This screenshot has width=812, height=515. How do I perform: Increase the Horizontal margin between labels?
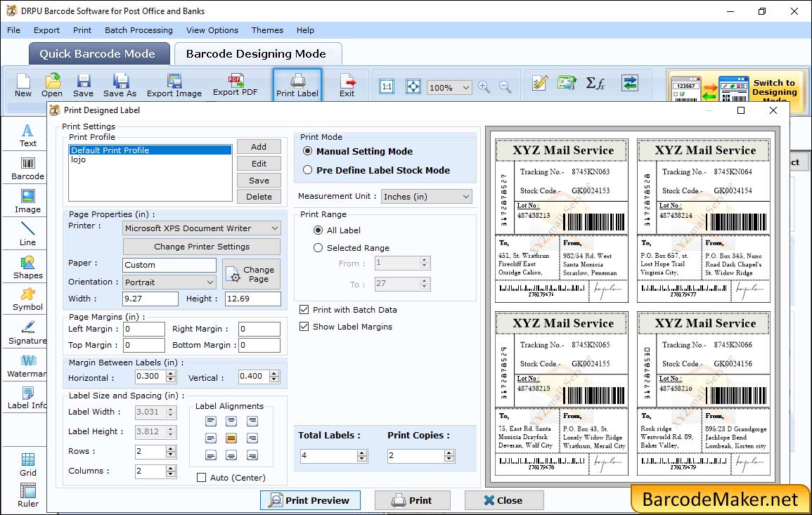point(171,373)
